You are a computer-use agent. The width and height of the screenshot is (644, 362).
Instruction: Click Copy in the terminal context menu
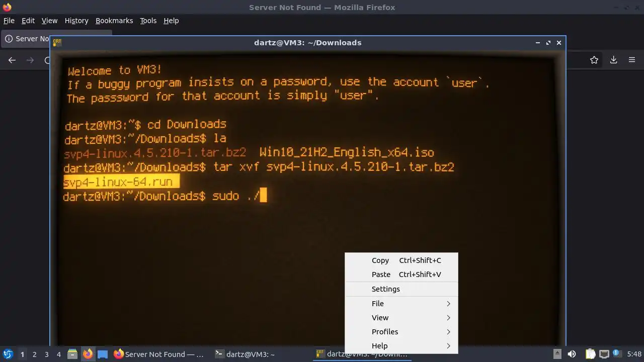401,260
